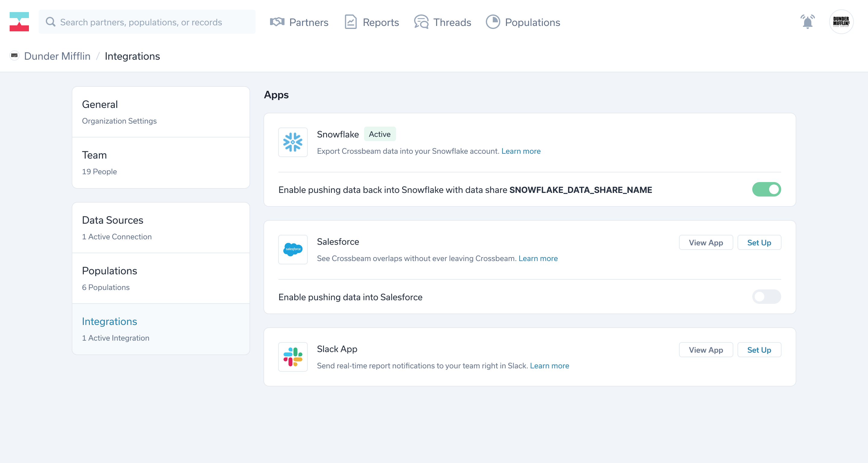Go to Partners in top navigation
Viewport: 868px width, 463px height.
299,22
